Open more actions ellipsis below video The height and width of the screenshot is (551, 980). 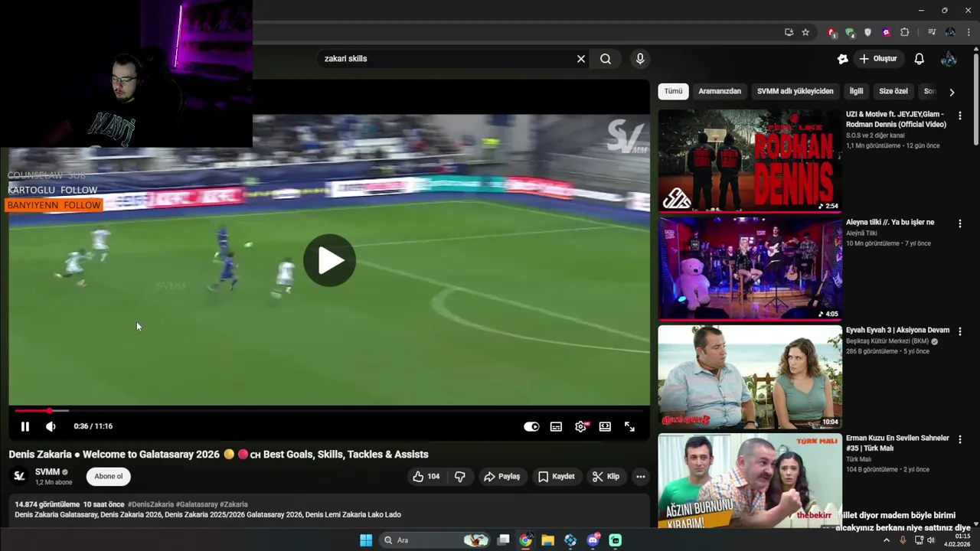pyautogui.click(x=640, y=476)
